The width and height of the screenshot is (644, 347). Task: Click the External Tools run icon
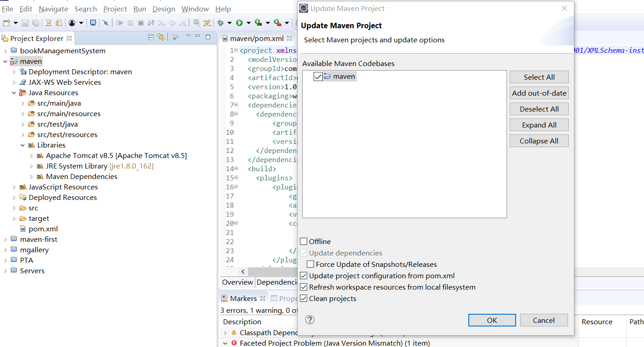pos(277,23)
